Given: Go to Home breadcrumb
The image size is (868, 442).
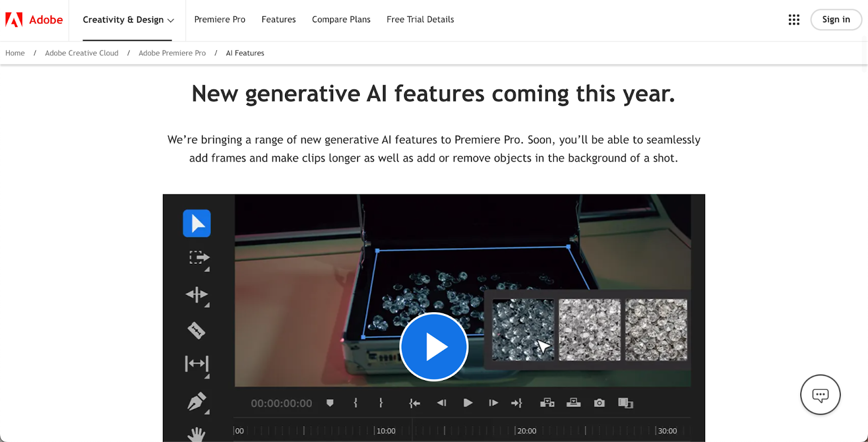Looking at the screenshot, I should (x=15, y=53).
